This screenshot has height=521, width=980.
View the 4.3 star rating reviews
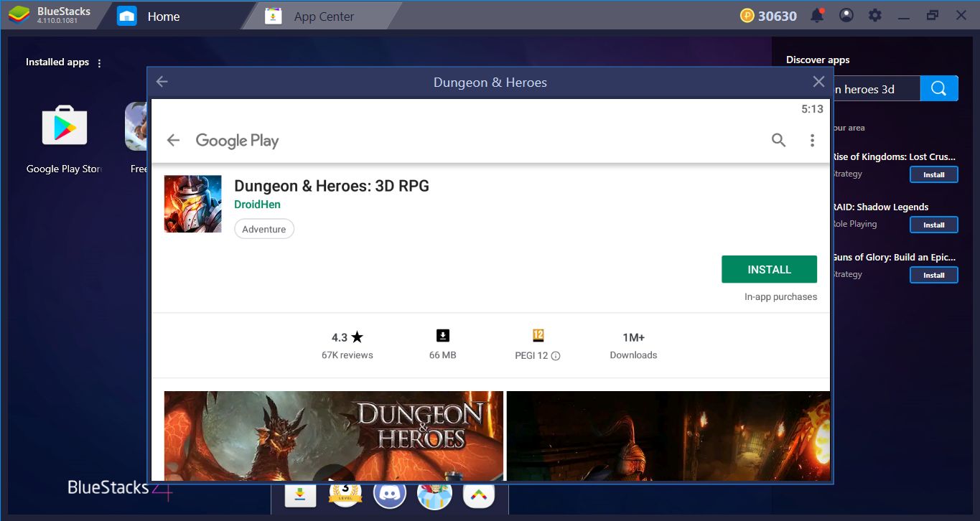coord(347,345)
